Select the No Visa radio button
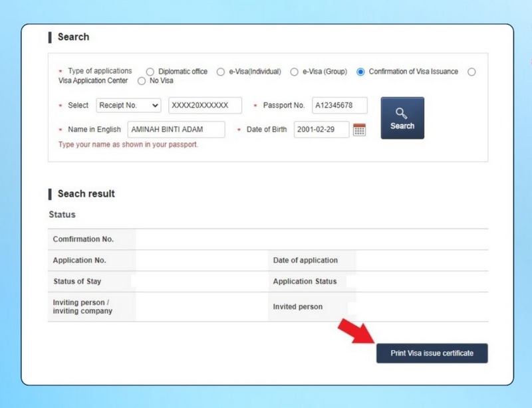This screenshot has height=408, width=532. point(140,80)
